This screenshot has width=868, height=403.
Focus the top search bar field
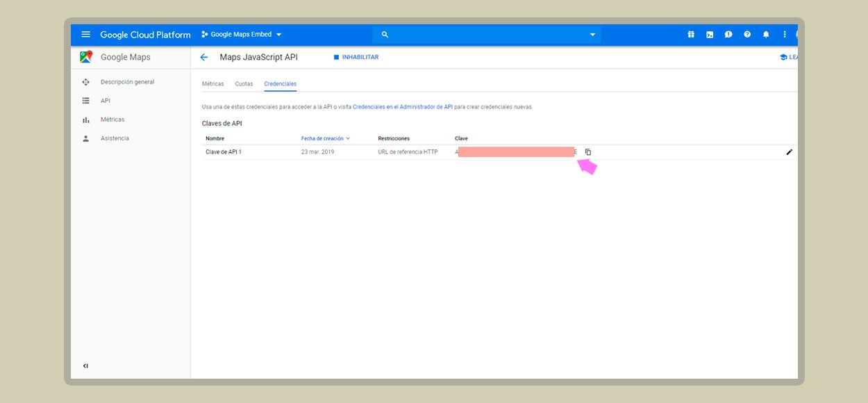click(x=487, y=35)
